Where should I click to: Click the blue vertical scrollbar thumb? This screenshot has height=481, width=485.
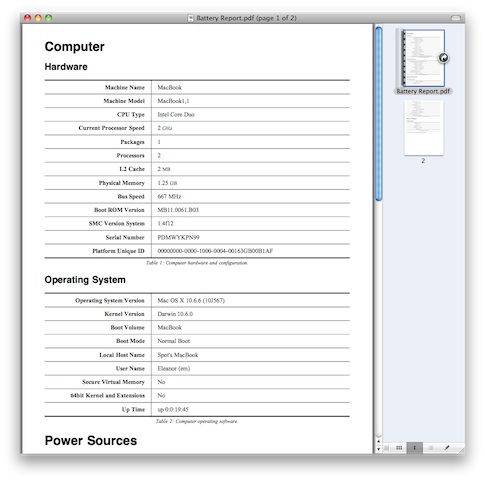point(378,114)
